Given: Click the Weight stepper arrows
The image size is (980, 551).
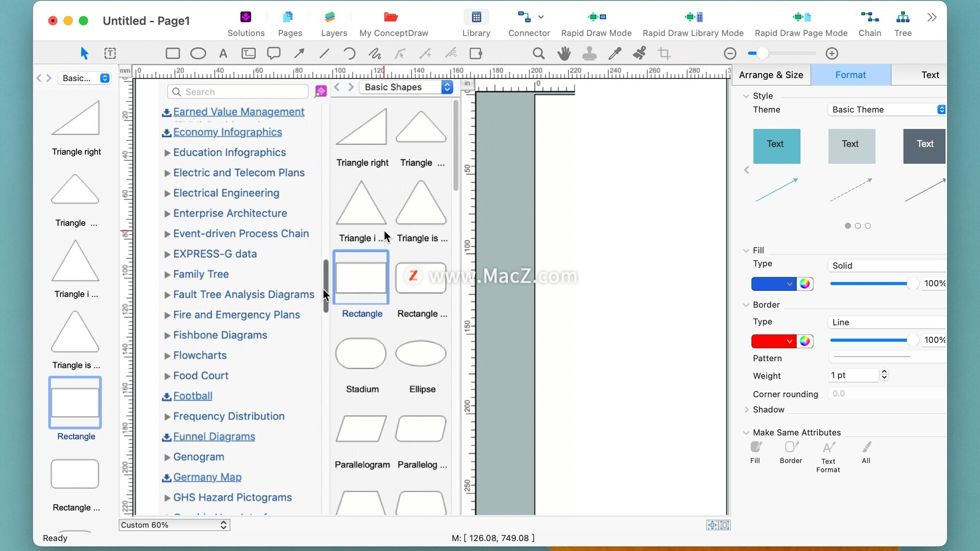Looking at the screenshot, I should pyautogui.click(x=885, y=375).
